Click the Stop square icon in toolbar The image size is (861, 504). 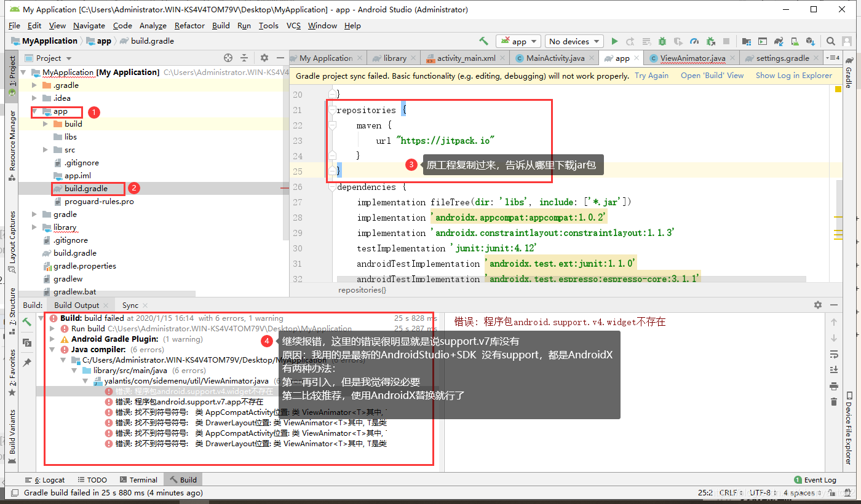tap(726, 41)
